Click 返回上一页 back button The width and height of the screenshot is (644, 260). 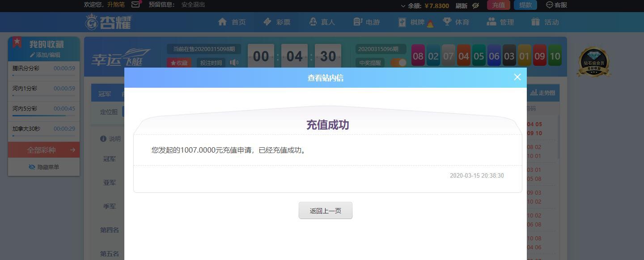(326, 210)
